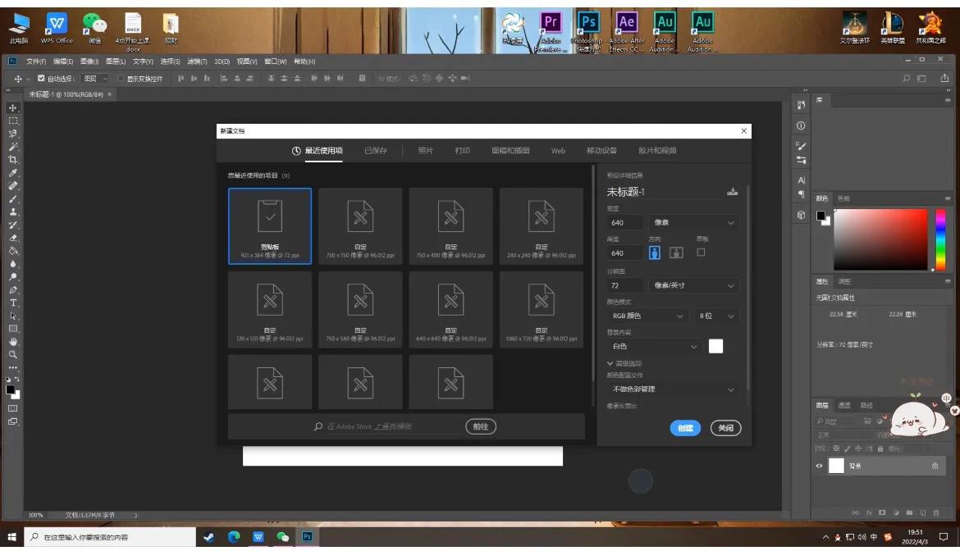960x560 pixels.
Task: Toggle the 自动选择 checkbox
Action: pyautogui.click(x=41, y=79)
